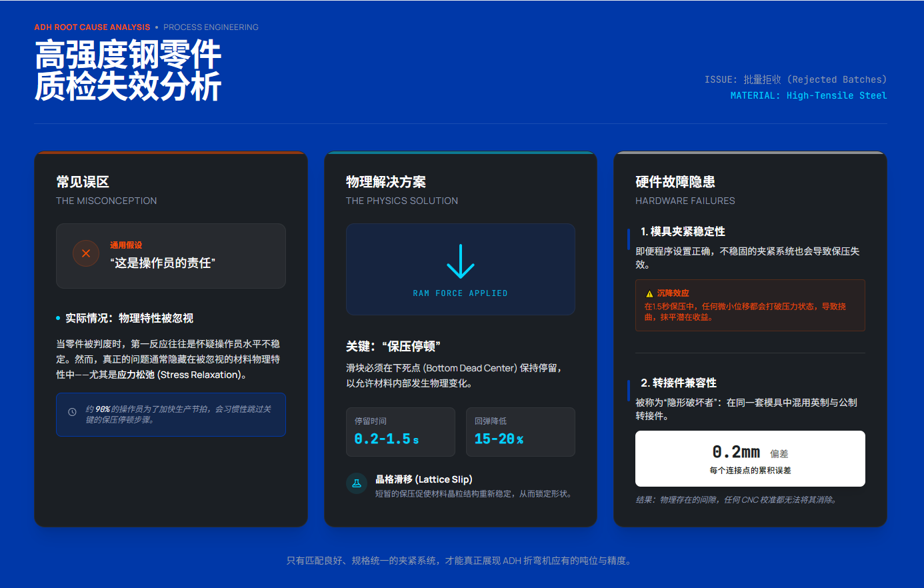
Task: Click the paragraph starting 即便程序设置正确
Action: tap(747, 258)
